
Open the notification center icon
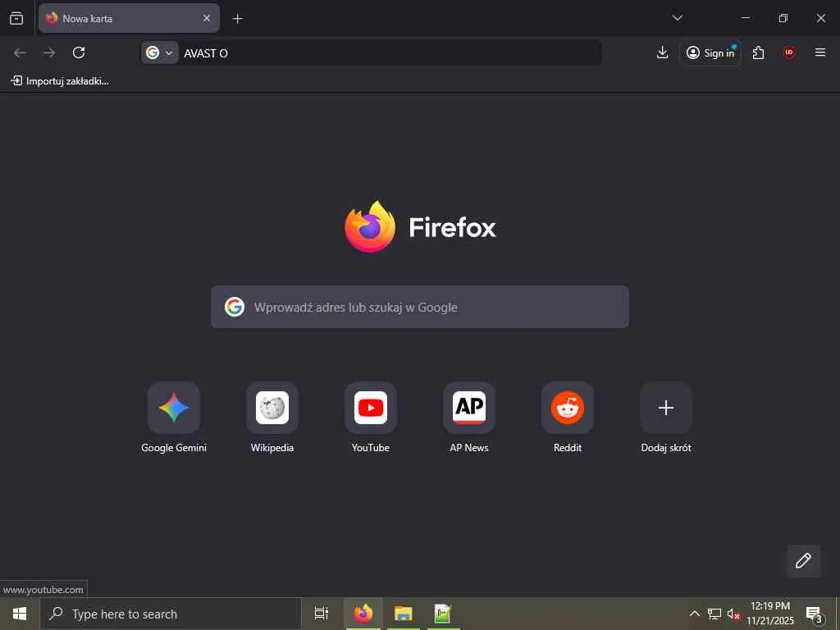tap(814, 614)
